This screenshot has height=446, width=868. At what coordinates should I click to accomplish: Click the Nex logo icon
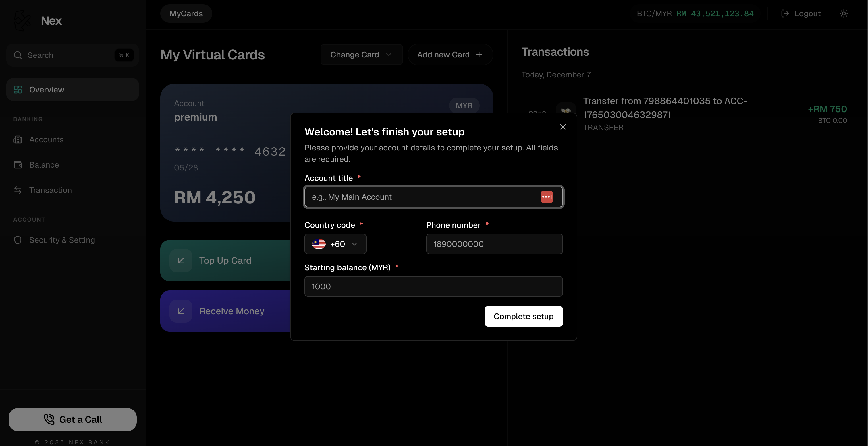(22, 21)
